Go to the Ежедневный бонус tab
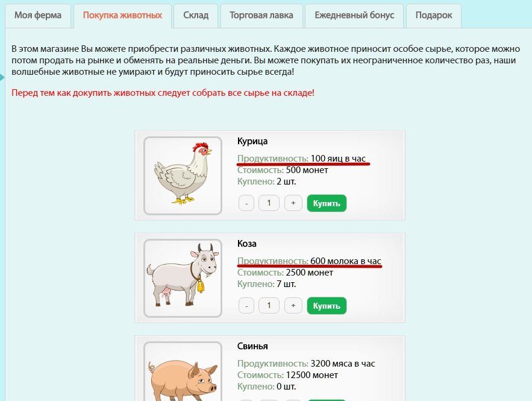 tap(354, 16)
